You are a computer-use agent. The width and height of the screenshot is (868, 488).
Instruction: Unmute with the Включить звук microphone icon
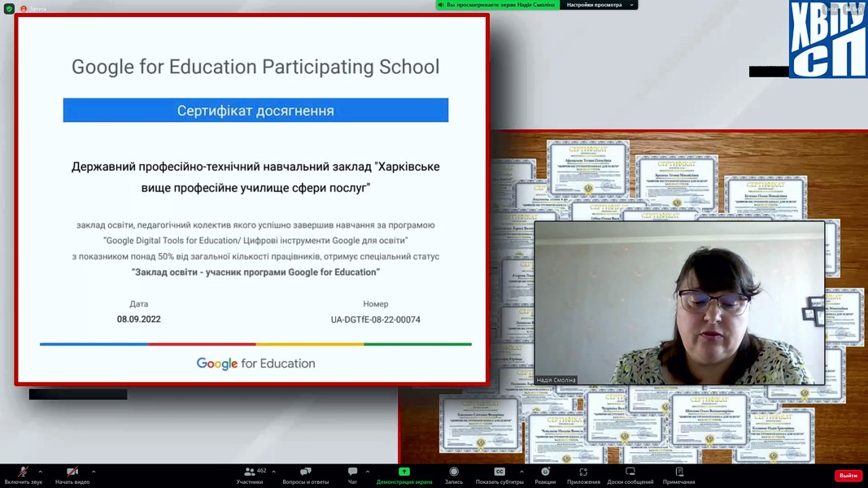pos(23,472)
